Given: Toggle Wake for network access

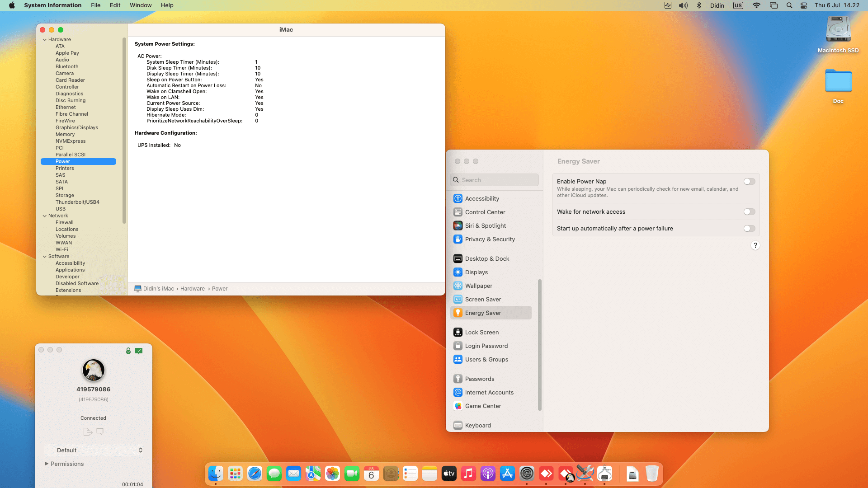Looking at the screenshot, I should (x=749, y=211).
